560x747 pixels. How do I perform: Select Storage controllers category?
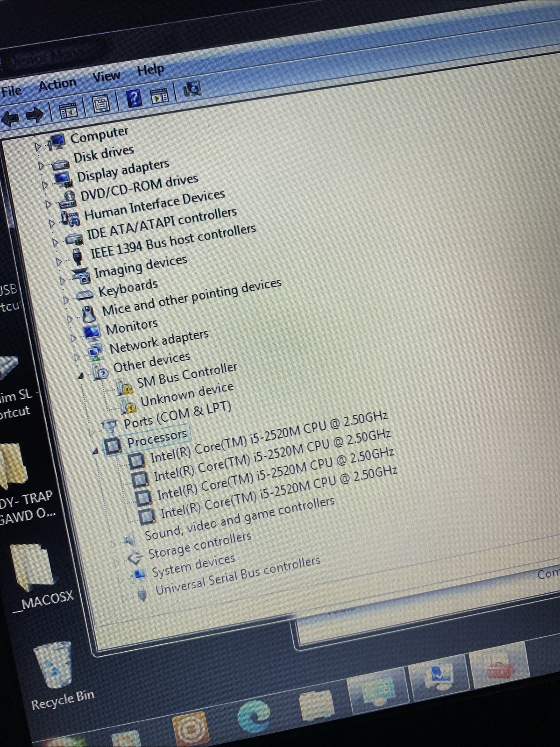(199, 545)
